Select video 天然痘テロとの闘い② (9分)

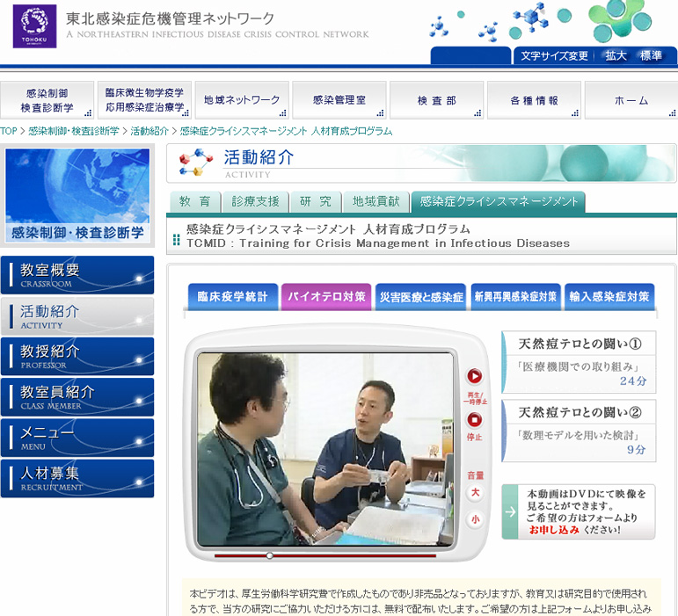pyautogui.click(x=579, y=430)
